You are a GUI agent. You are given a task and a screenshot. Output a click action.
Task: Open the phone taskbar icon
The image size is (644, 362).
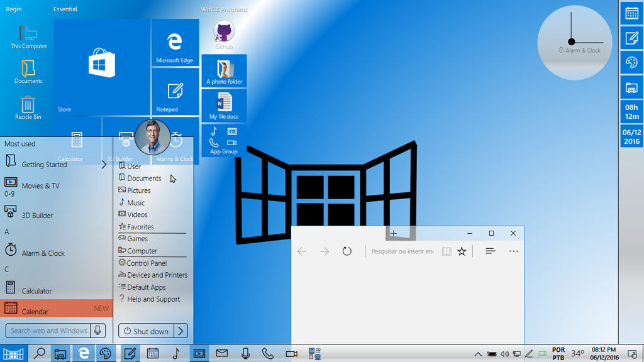(x=268, y=353)
